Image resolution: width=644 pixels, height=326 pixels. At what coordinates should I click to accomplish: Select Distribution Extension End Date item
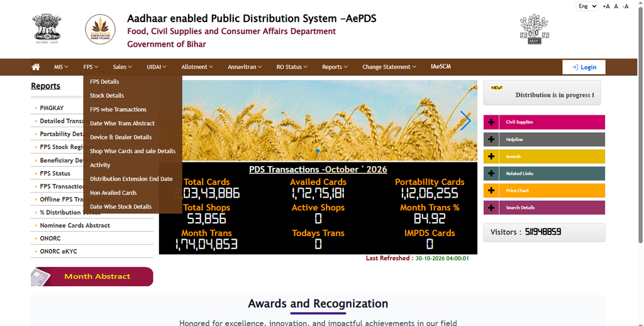133,179
